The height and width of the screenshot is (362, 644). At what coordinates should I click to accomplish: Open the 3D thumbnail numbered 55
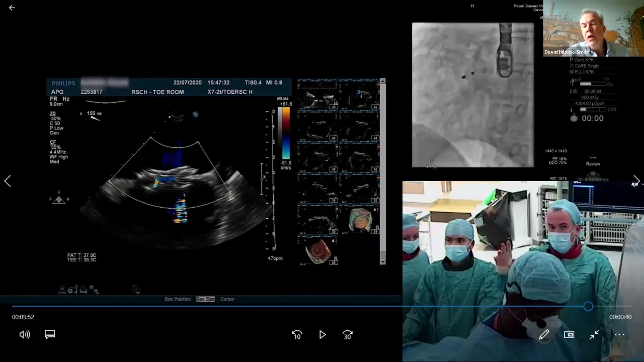click(x=318, y=251)
